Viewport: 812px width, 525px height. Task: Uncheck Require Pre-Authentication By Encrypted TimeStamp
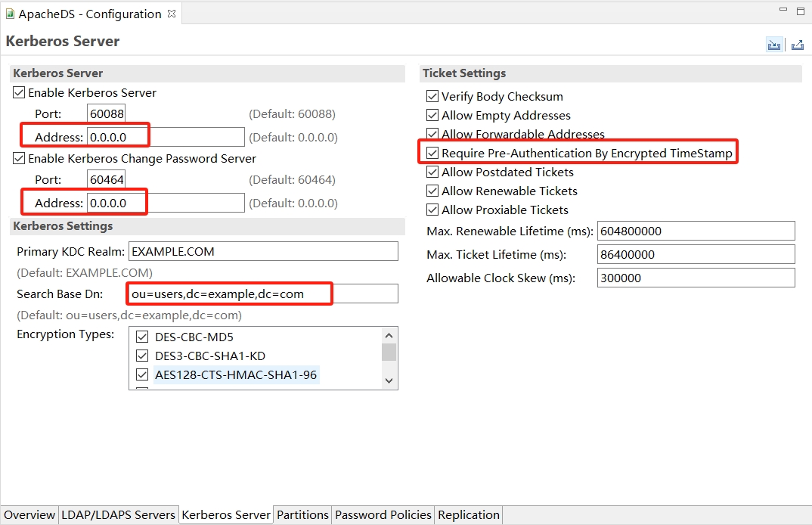pos(432,154)
